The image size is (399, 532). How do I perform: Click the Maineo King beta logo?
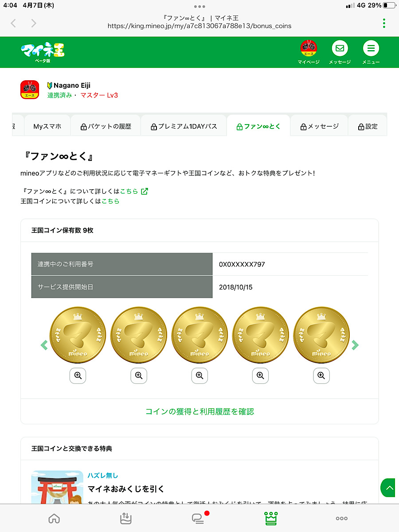coord(43,52)
